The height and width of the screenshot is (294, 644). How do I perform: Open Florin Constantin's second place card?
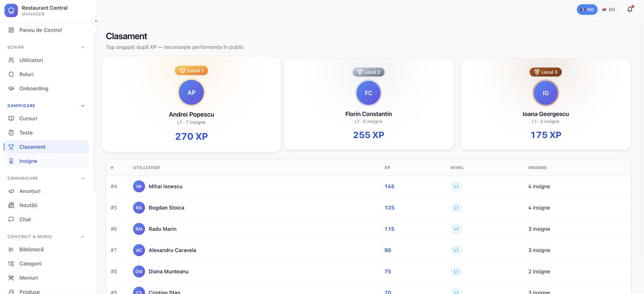coord(369,104)
